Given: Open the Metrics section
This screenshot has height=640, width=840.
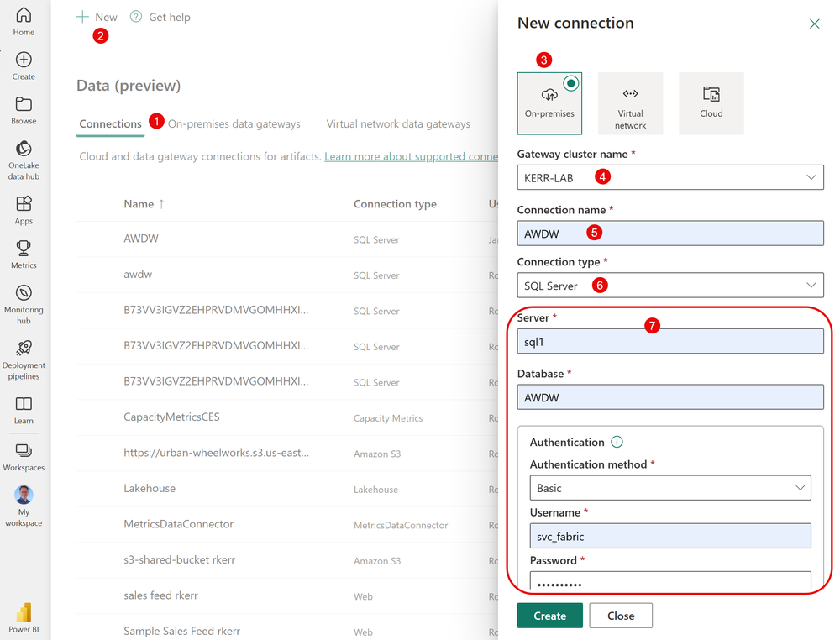Looking at the screenshot, I should (24, 252).
